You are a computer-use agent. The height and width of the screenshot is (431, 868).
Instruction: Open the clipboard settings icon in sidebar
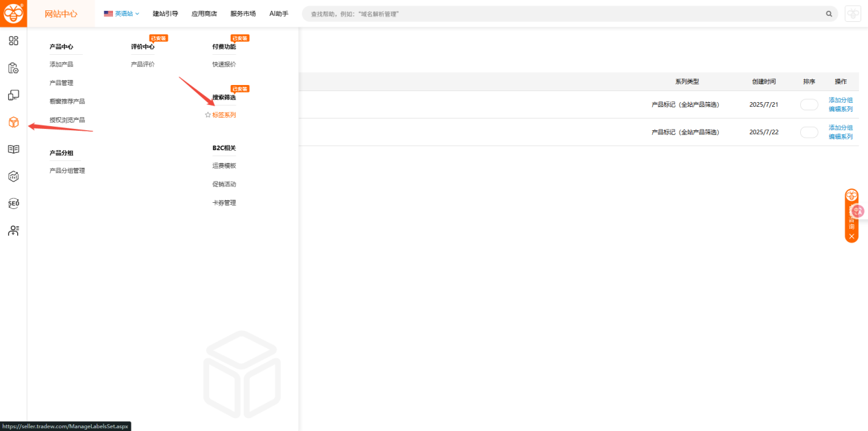[14, 68]
